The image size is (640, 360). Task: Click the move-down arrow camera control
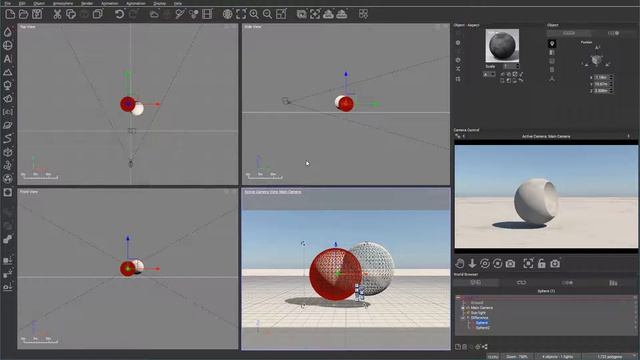(472, 263)
